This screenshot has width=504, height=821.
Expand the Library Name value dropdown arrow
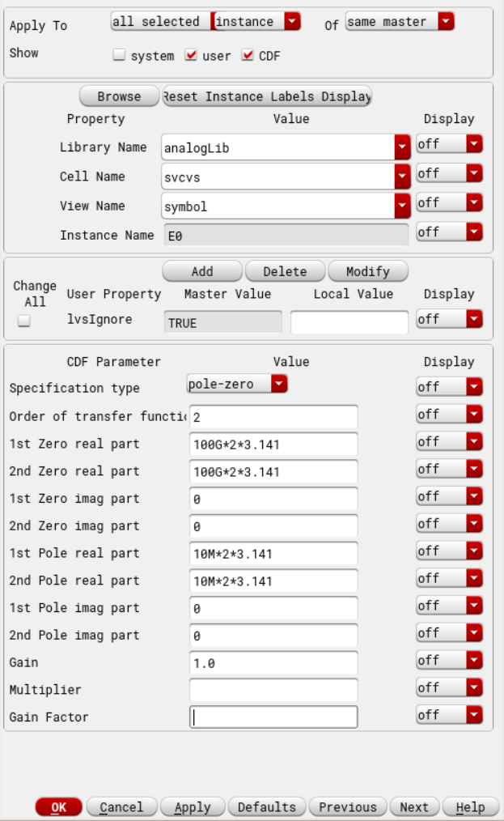pos(402,147)
